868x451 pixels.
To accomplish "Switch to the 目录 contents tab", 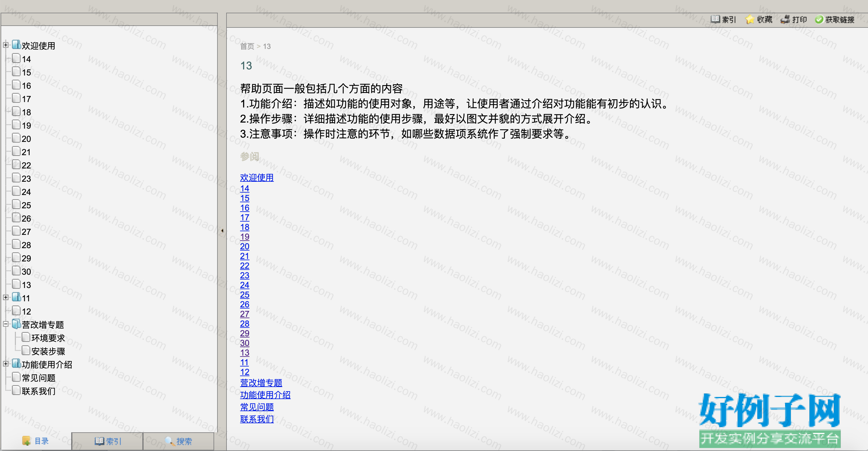I will click(36, 441).
